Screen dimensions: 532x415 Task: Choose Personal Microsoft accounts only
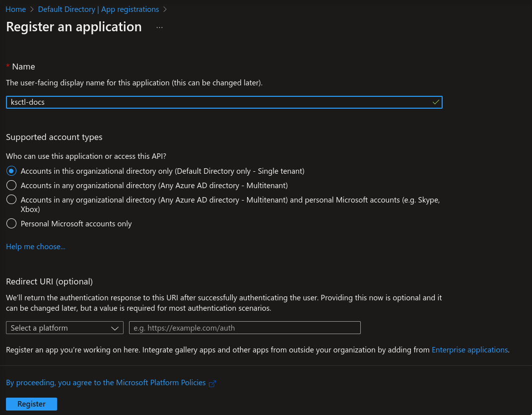[11, 223]
